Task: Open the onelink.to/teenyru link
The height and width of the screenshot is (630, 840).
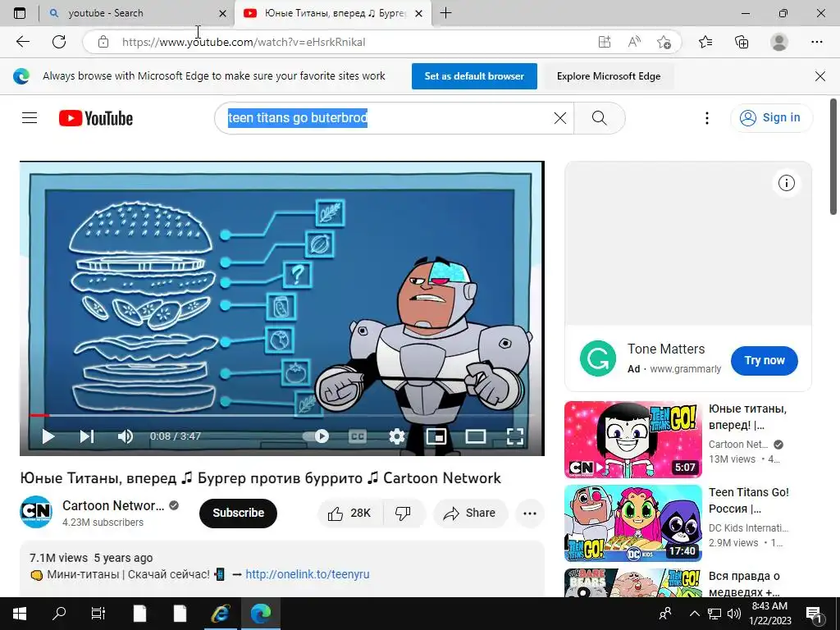Action: pos(308,574)
